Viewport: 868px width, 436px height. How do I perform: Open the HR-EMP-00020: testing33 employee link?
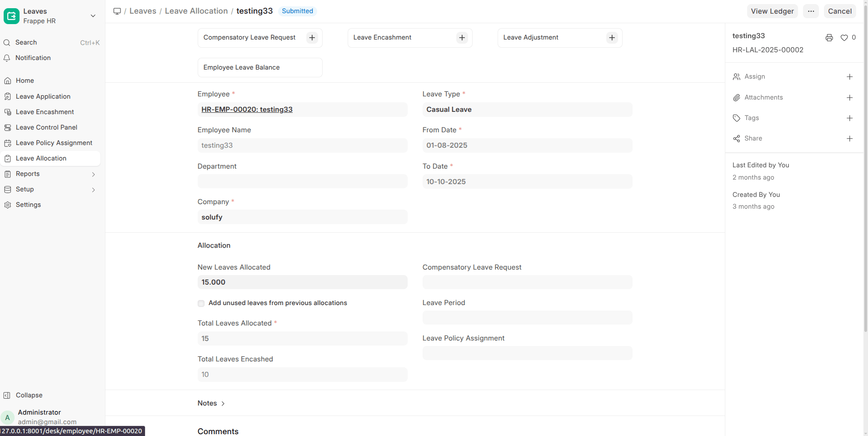247,110
